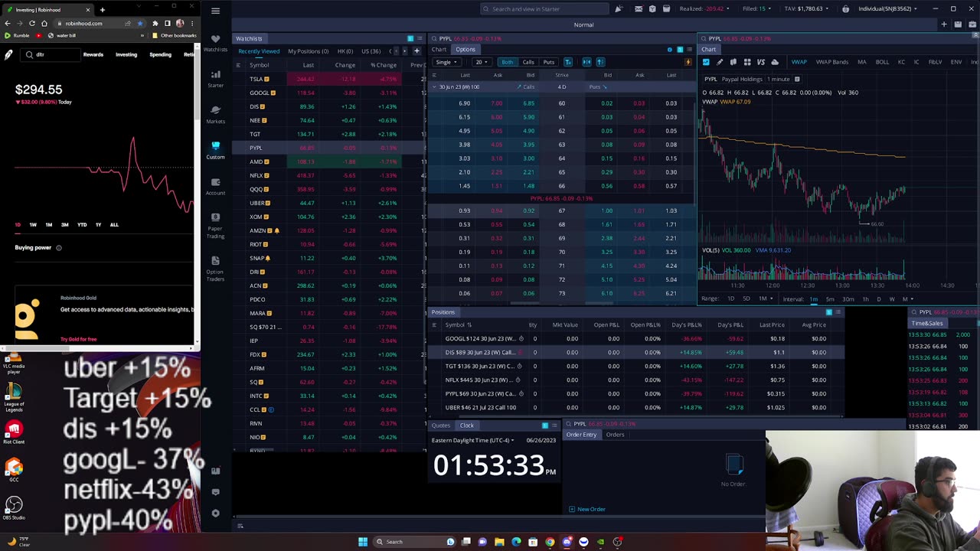This screenshot has width=980, height=551.
Task: Open Account section in sidebar
Action: [x=215, y=186]
